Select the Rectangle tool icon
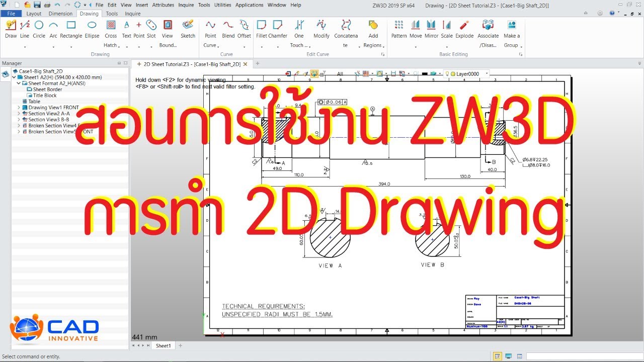 71,25
